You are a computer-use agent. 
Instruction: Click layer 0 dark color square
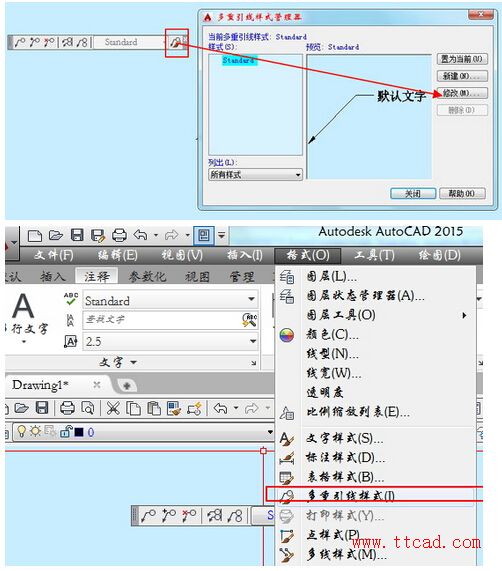79,432
